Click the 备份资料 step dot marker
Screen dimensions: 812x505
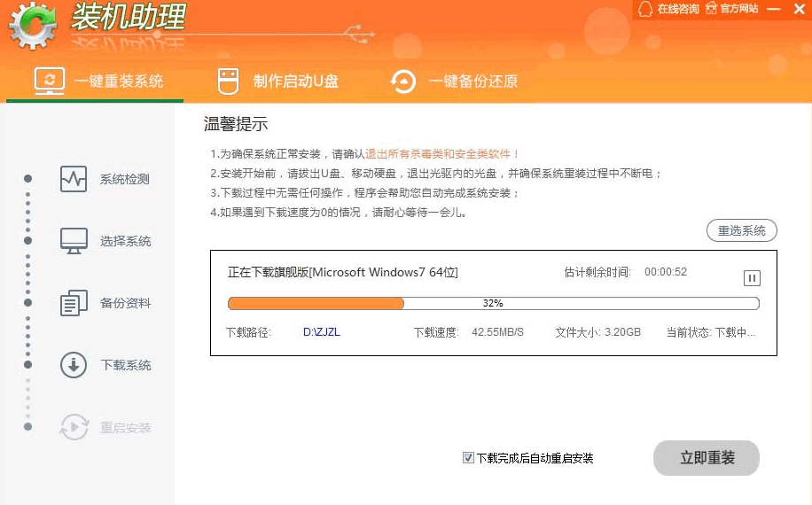[x=28, y=303]
